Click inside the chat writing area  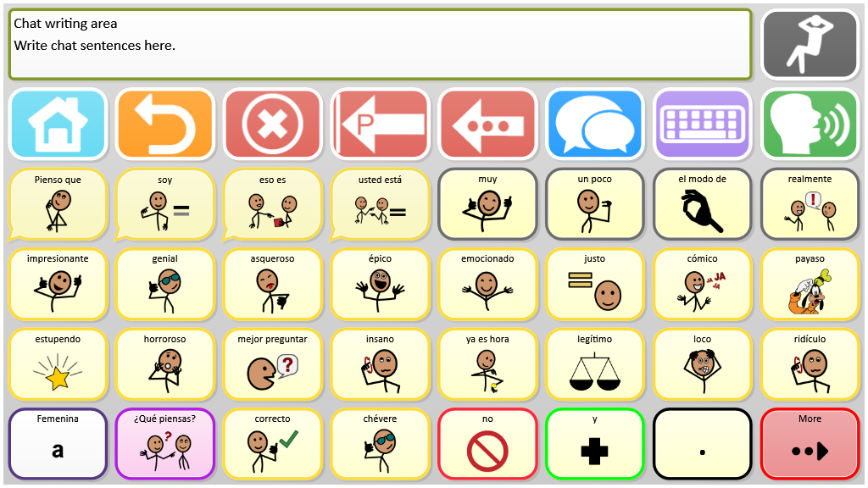pyautogui.click(x=380, y=44)
